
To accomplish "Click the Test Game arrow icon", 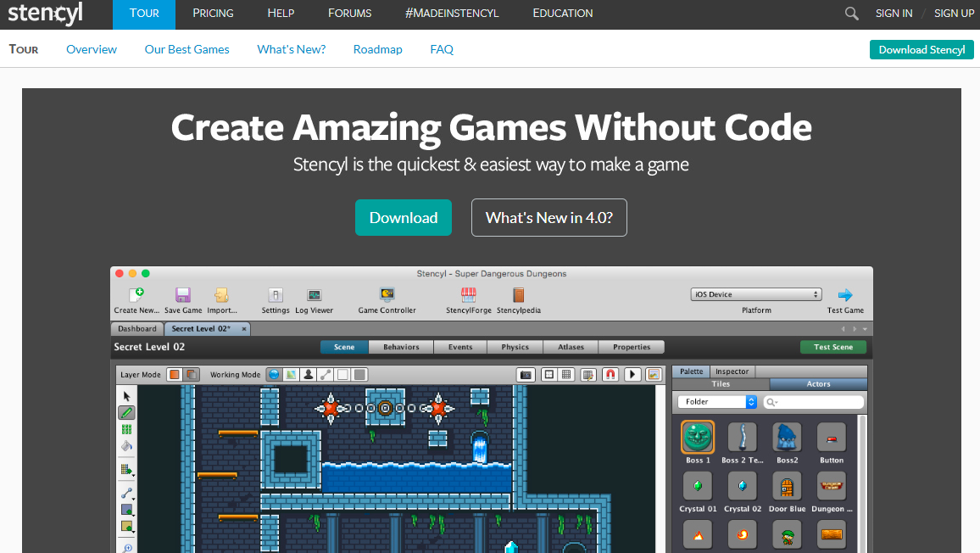I will 845,295.
